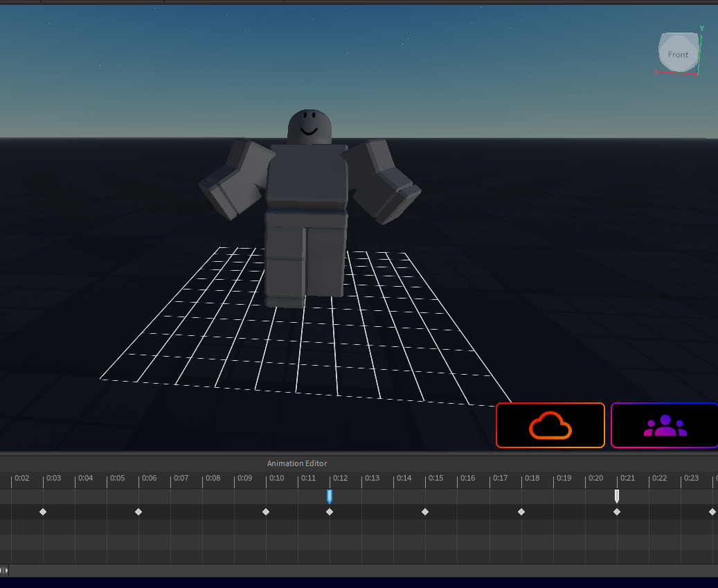Select the keyframe diamond at 0:09
This screenshot has width=718, height=588.
pos(266,512)
